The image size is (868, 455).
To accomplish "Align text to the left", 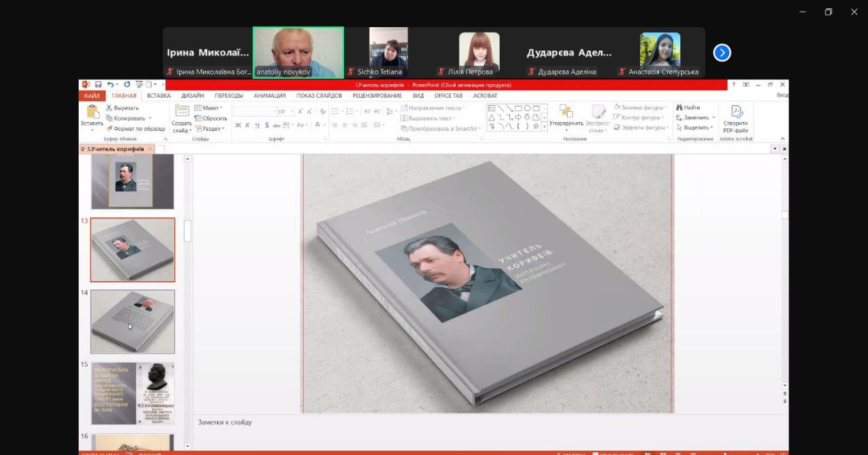I will [x=334, y=125].
